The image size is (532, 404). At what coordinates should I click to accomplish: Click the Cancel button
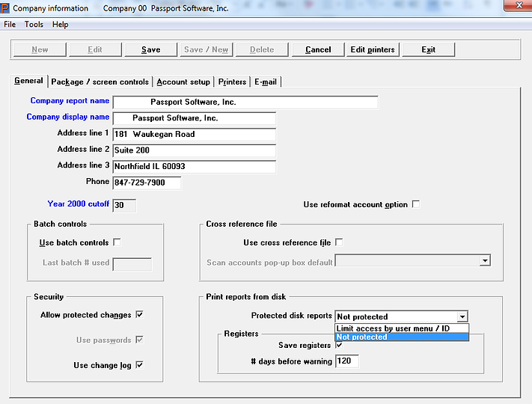[318, 49]
